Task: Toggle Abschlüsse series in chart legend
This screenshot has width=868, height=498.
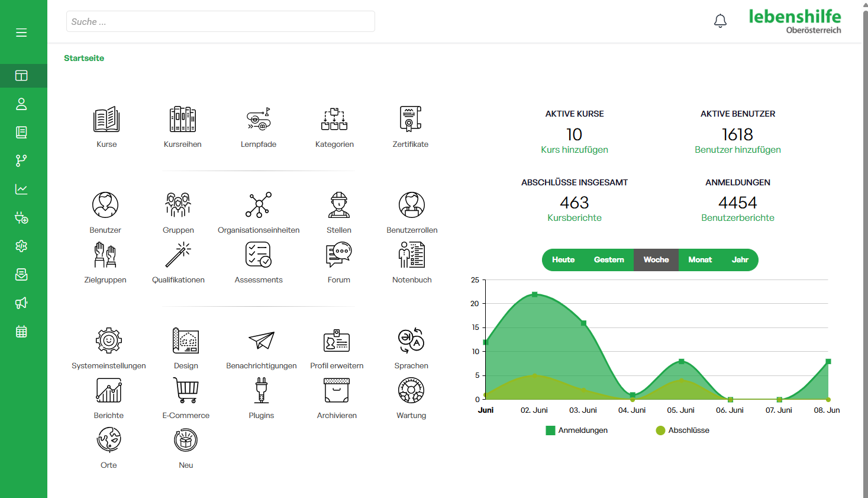Action: 682,430
